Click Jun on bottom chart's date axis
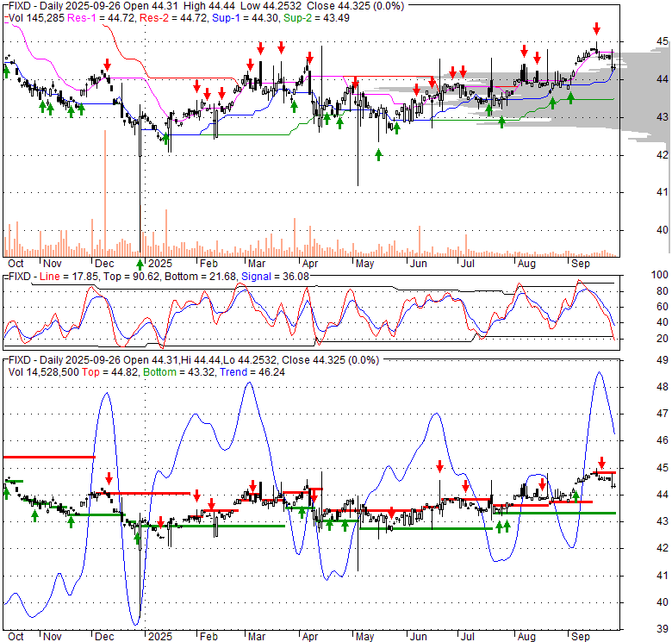The image size is (672, 642). [419, 637]
